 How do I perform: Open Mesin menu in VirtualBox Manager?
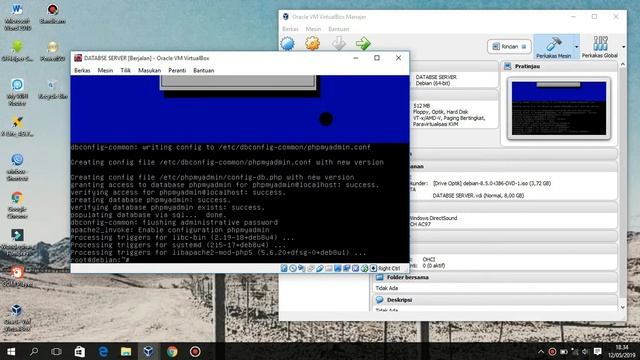[313, 29]
